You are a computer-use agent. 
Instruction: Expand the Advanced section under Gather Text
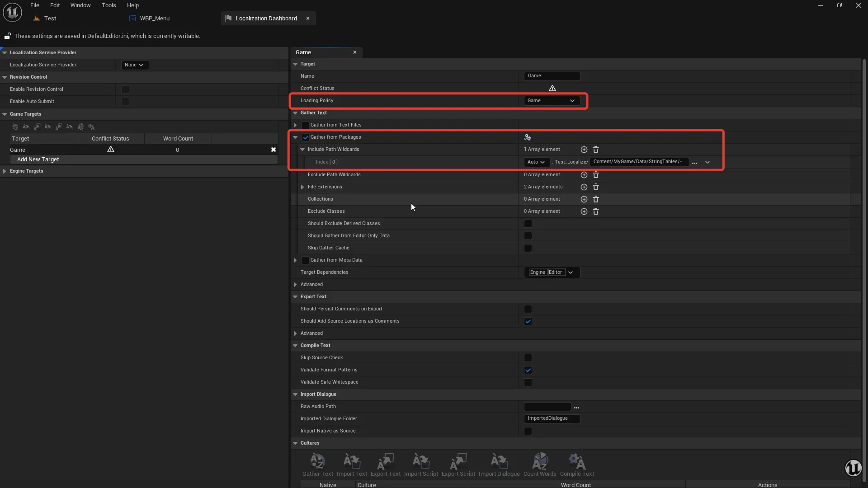[295, 285]
